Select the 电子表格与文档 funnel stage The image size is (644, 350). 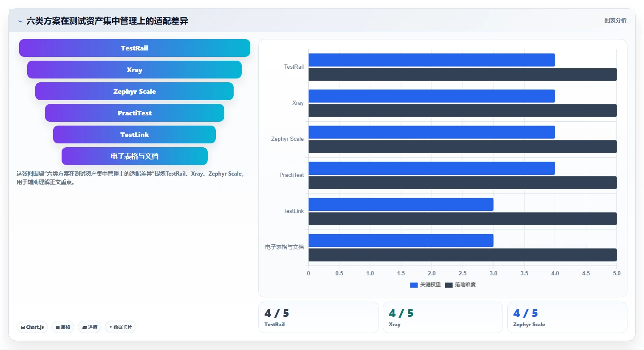pyautogui.click(x=135, y=156)
